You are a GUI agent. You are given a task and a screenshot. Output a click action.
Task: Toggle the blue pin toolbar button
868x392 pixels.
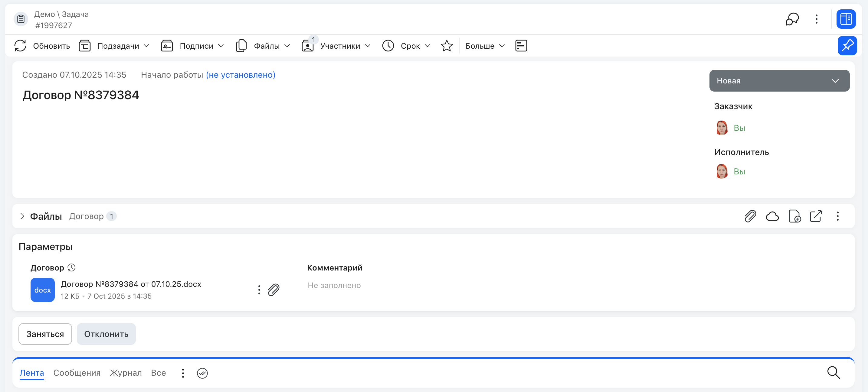(x=847, y=46)
